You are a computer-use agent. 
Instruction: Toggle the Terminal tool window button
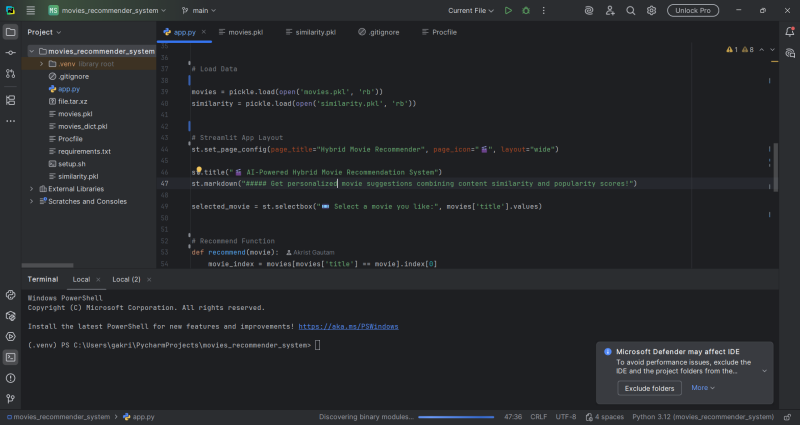pos(10,356)
